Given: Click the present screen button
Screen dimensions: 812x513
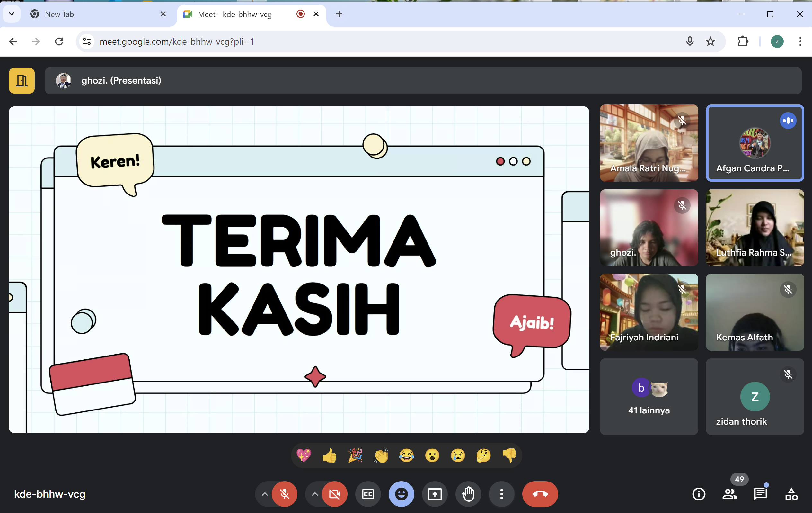Looking at the screenshot, I should point(435,494).
